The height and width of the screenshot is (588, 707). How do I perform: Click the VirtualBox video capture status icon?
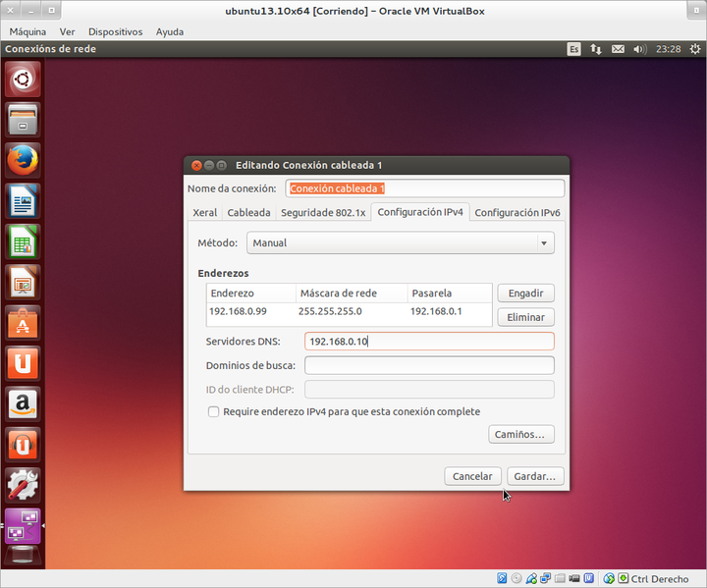coord(574,578)
